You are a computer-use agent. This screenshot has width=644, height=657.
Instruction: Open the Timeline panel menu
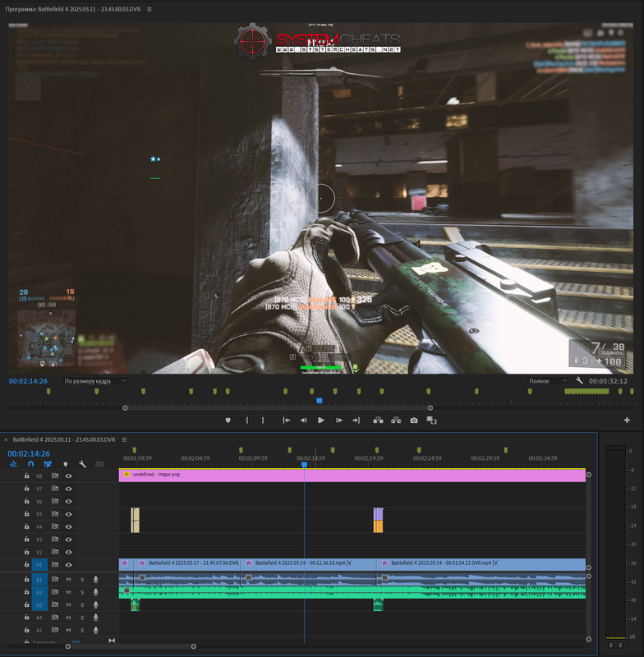click(124, 439)
